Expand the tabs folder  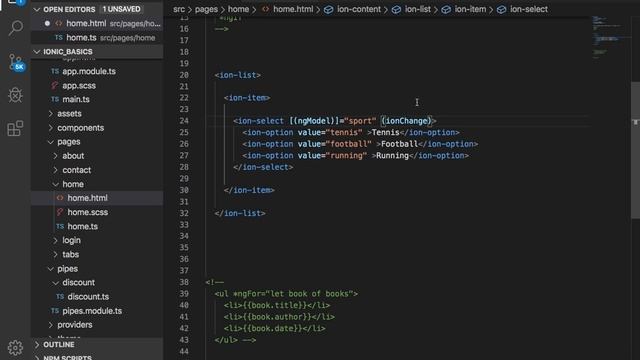point(56,255)
